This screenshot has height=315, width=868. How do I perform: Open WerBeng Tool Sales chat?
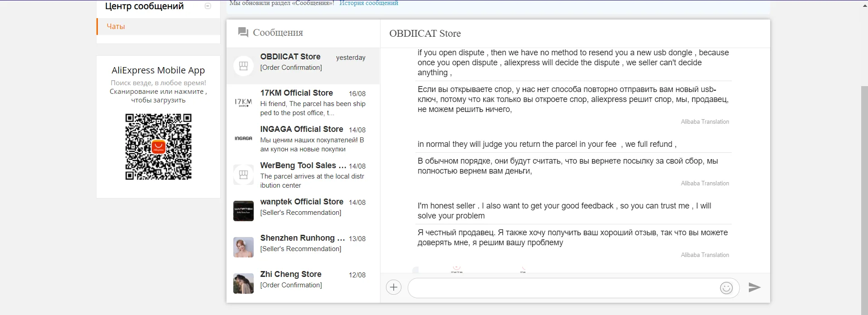coord(303,175)
